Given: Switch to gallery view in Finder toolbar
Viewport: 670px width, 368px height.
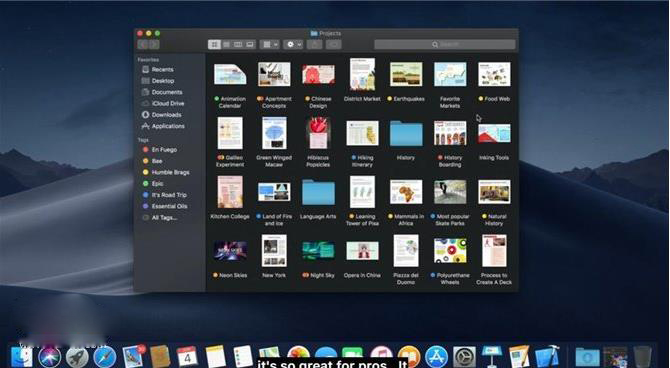Looking at the screenshot, I should [250, 44].
